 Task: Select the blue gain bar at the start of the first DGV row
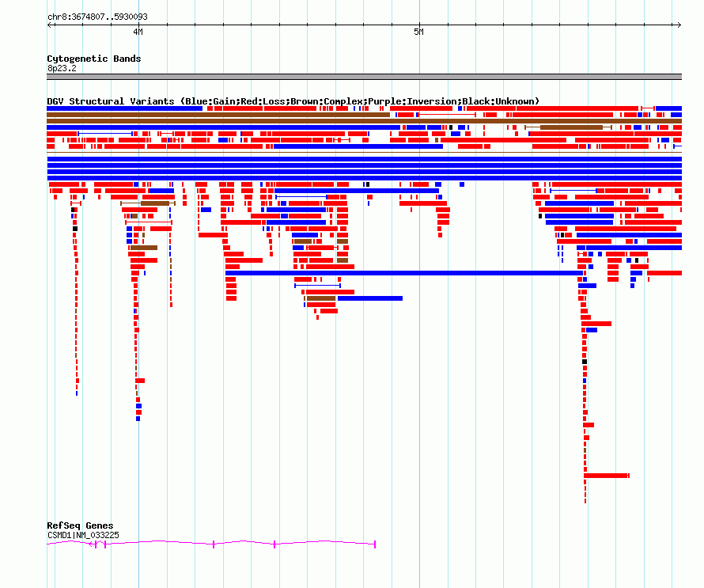tap(124, 108)
